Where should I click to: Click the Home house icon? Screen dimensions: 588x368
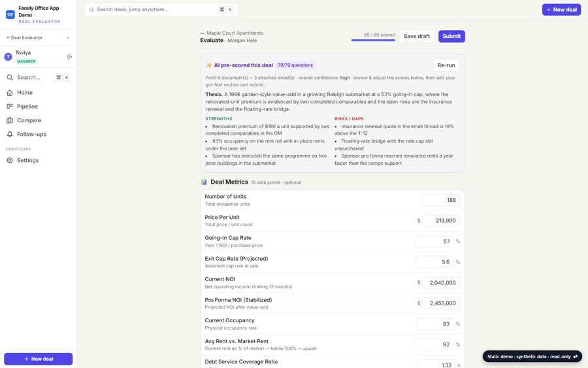click(10, 93)
